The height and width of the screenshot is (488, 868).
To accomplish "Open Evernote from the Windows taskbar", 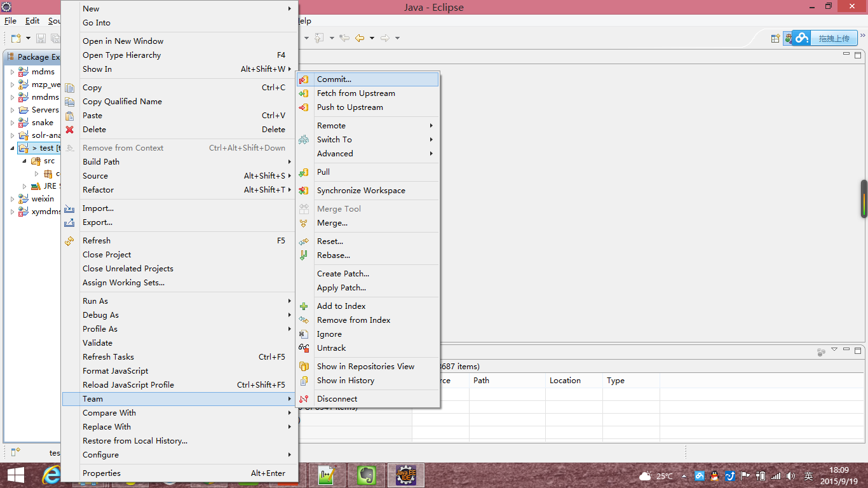I will (x=366, y=475).
